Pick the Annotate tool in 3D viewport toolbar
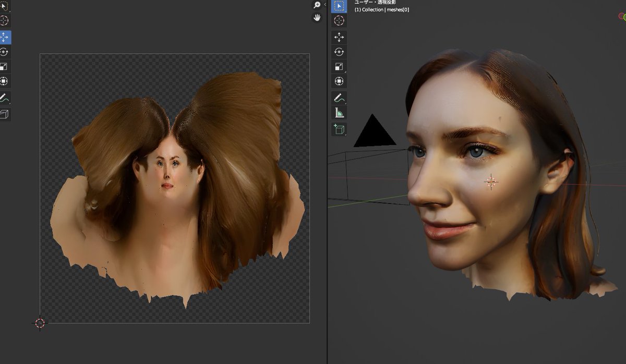 coord(339,98)
